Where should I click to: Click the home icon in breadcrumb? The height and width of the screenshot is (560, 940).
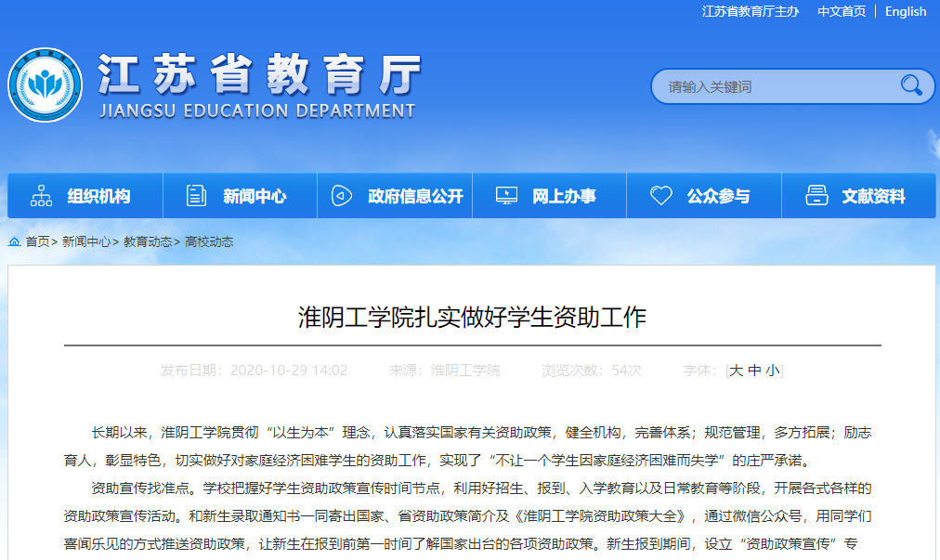pos(15,241)
